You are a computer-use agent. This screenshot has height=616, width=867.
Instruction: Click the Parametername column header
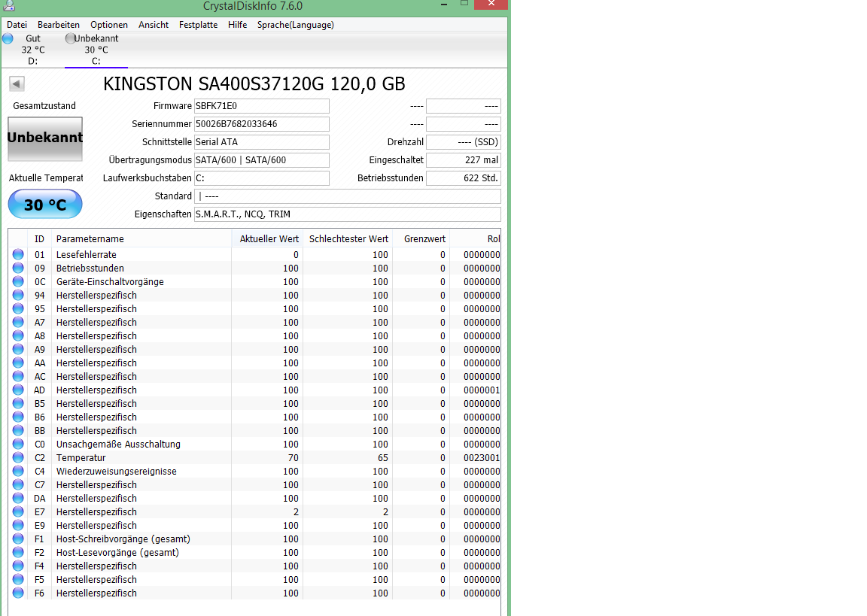pos(141,238)
